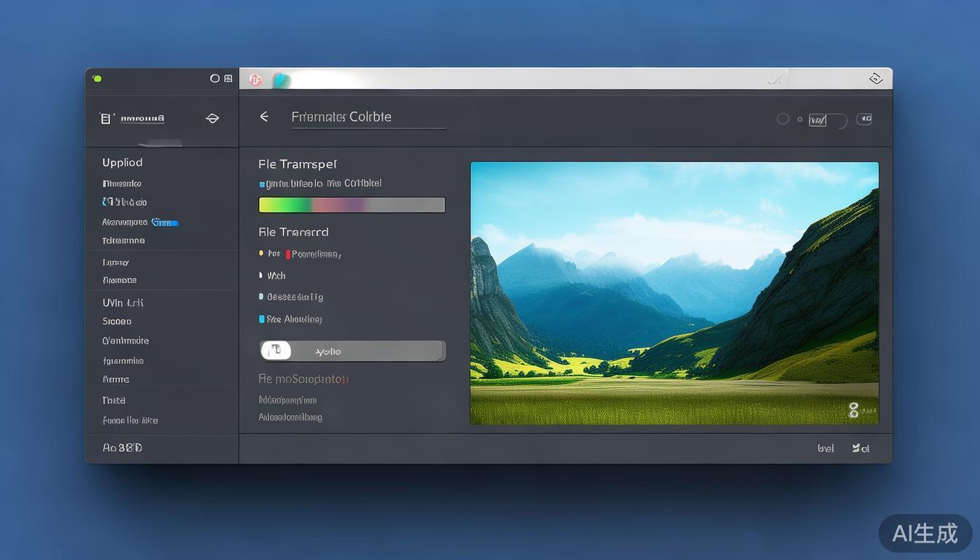Click the grid icon in sidebar title bar
This screenshot has height=560, width=980.
(228, 79)
